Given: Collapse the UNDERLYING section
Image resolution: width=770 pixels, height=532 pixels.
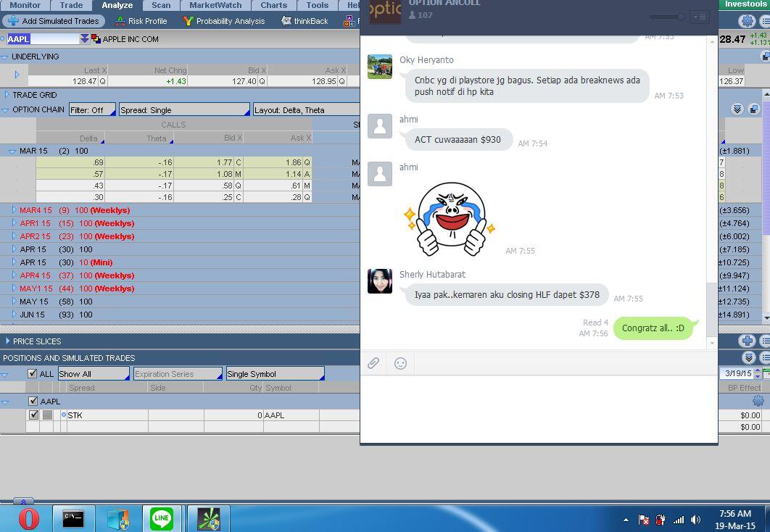Looking at the screenshot, I should coord(5,57).
